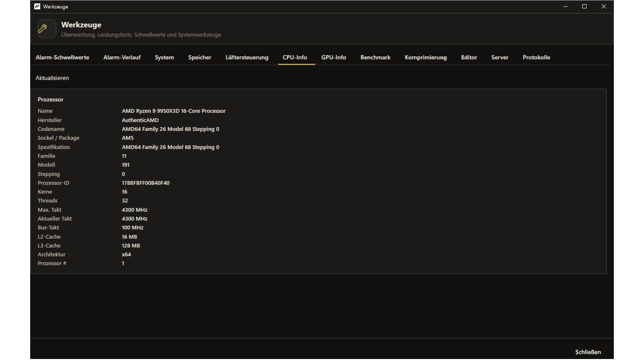Click the Stepping value 0
Image resolution: width=644 pixels, height=362 pixels.
tap(123, 174)
